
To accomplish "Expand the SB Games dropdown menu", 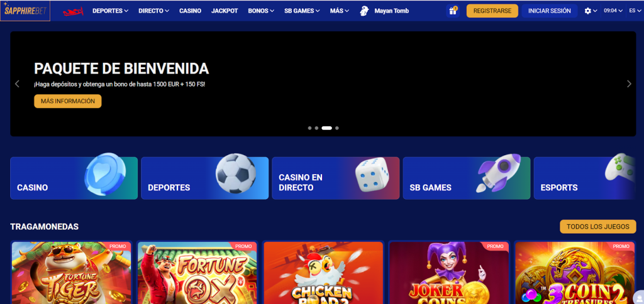I will 302,11.
